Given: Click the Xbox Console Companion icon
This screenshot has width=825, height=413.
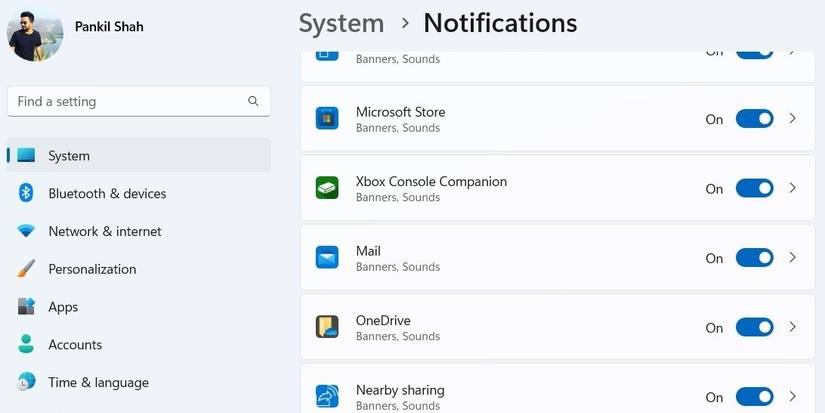Looking at the screenshot, I should pyautogui.click(x=327, y=188).
